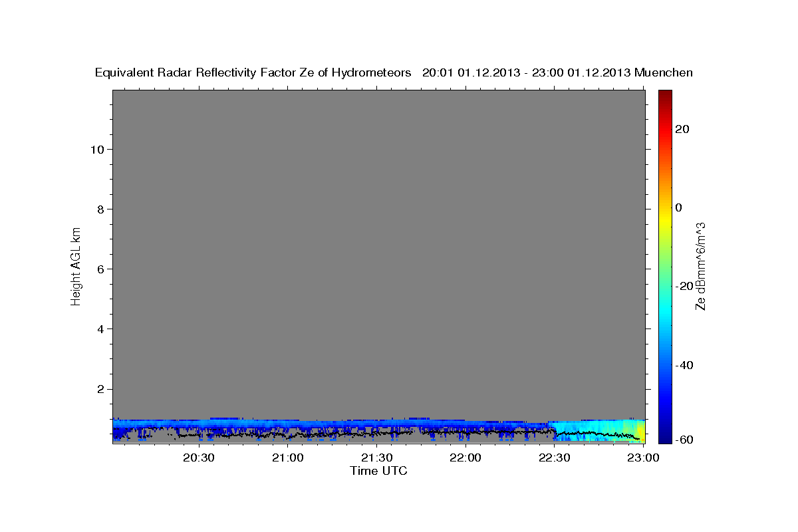The width and height of the screenshot is (798, 532).
Task: Click the 22:30 time tick label
Action: tap(554, 458)
